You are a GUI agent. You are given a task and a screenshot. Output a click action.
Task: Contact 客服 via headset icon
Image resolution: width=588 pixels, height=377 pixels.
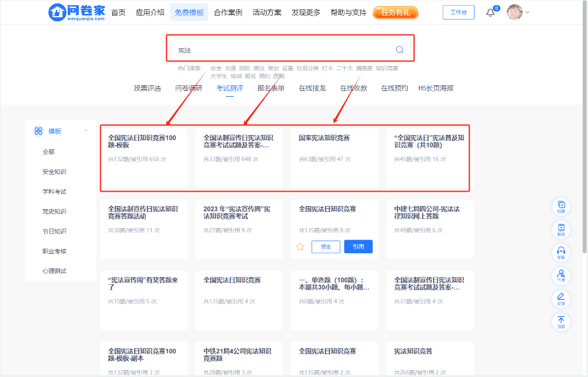[561, 253]
